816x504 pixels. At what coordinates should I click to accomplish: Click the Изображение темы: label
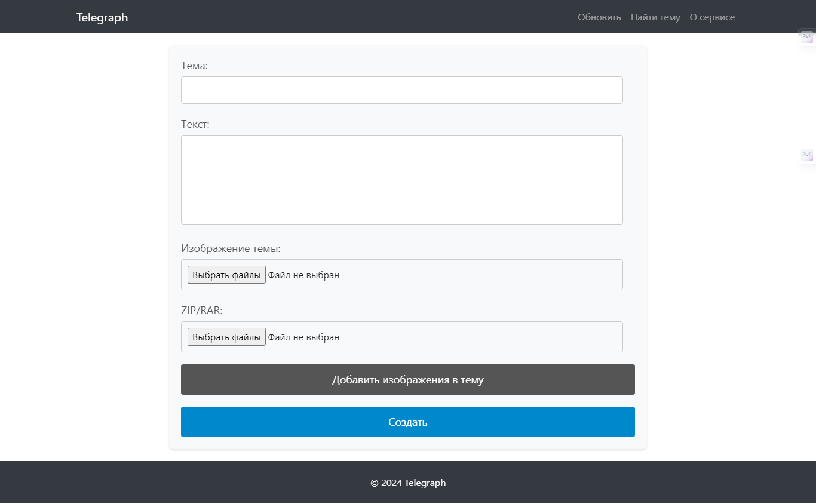(231, 248)
